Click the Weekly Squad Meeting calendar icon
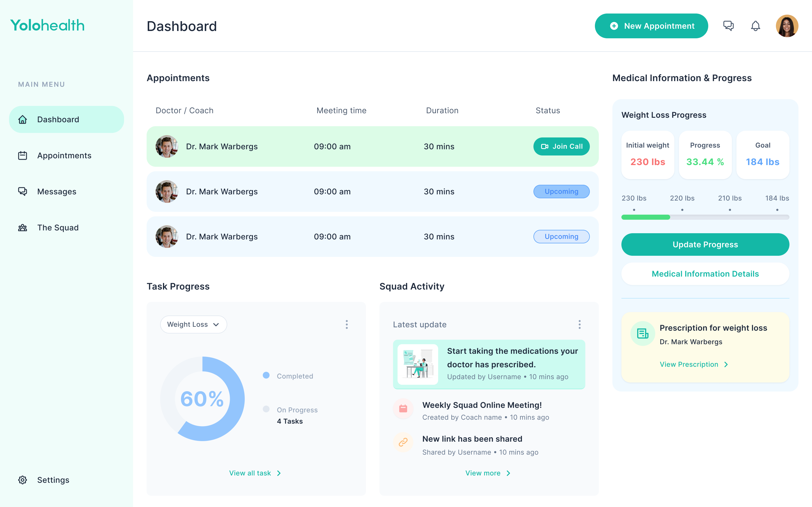Viewport: 812px width, 507px height. pyautogui.click(x=403, y=409)
